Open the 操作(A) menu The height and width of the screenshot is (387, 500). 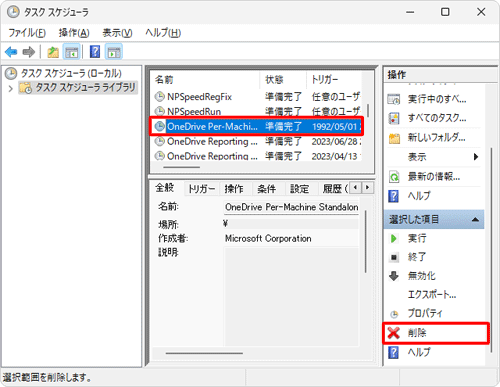(x=74, y=33)
